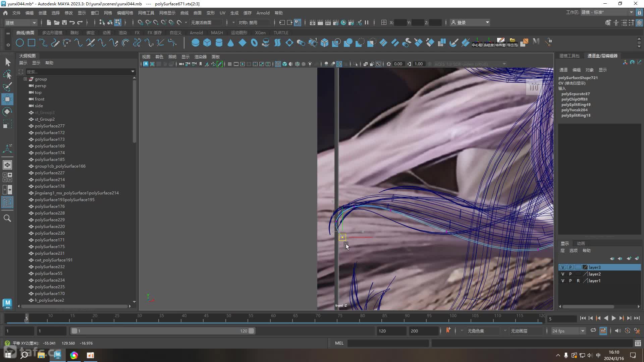Screen dimensions: 644x362
Task: Create a polygon cube from shelf
Action: (x=207, y=43)
